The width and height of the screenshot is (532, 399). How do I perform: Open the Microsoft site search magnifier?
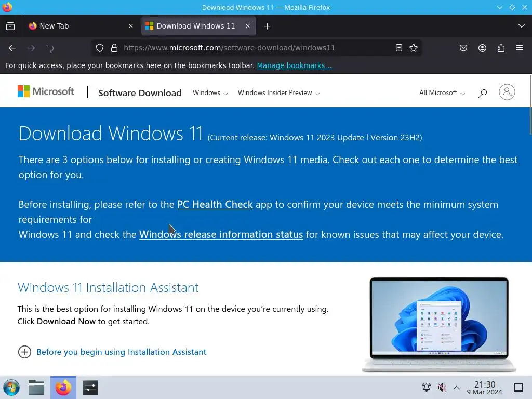click(483, 93)
